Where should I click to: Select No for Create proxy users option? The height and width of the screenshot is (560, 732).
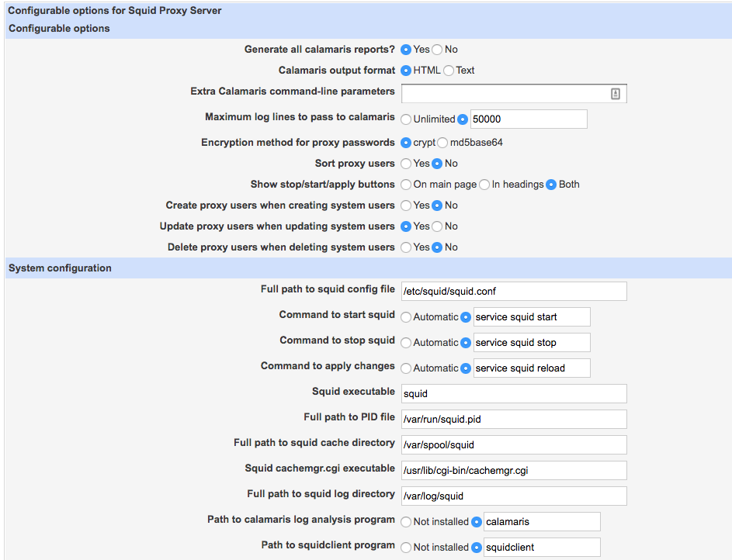click(437, 206)
